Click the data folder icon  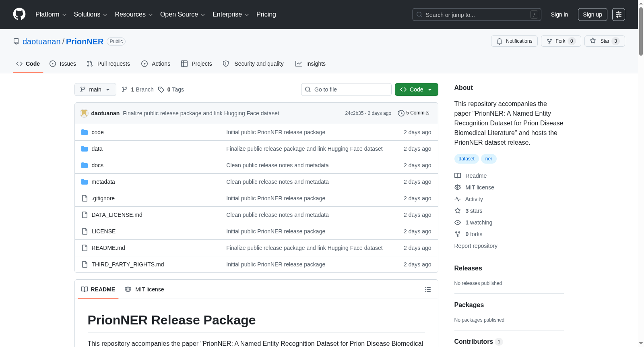pos(85,149)
